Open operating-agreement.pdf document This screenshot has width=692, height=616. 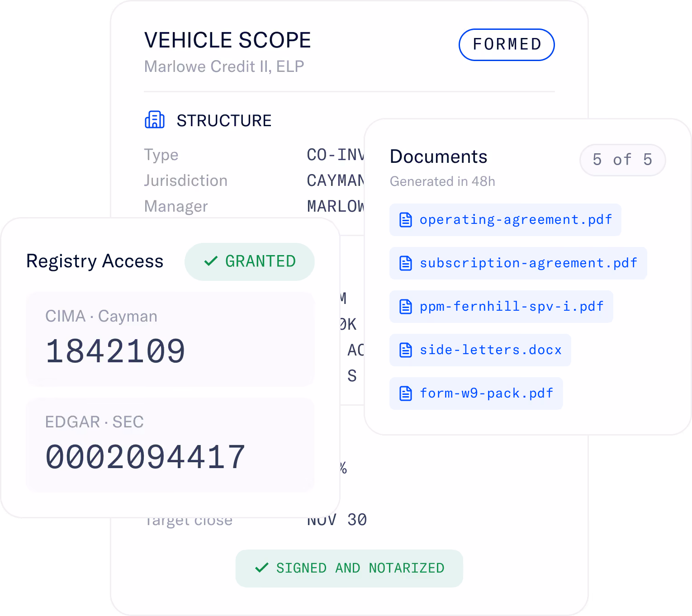click(505, 220)
